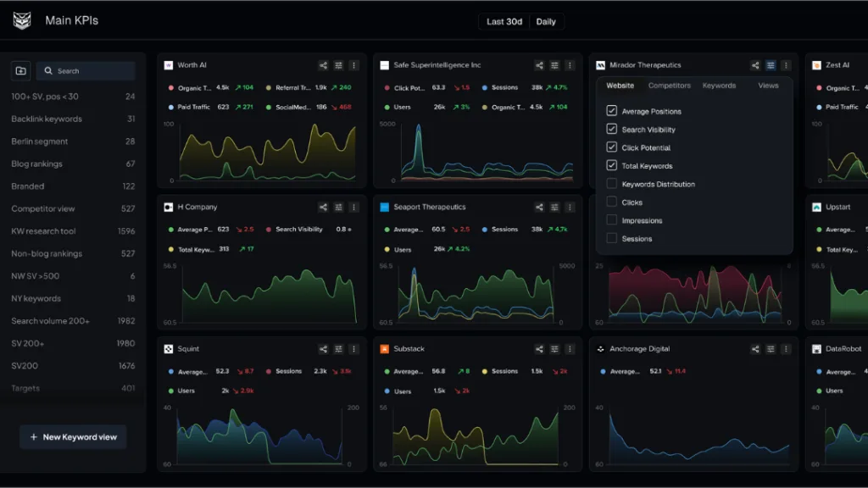Image resolution: width=868 pixels, height=488 pixels.
Task: Open more options on Mirador Therapeutics card
Action: pyautogui.click(x=786, y=65)
